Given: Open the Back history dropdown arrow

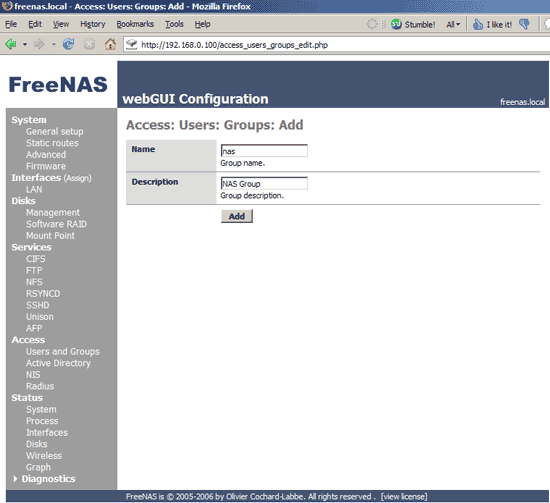Looking at the screenshot, I should tap(25, 45).
